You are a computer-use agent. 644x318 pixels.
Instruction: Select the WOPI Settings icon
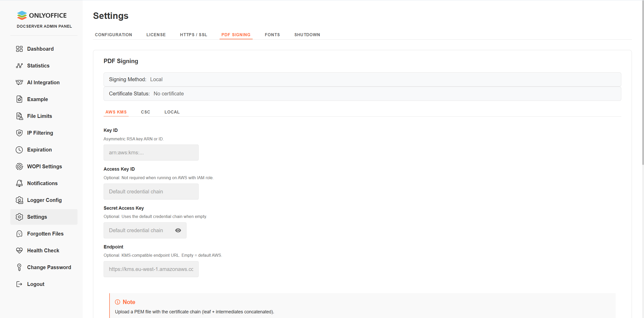(x=20, y=166)
